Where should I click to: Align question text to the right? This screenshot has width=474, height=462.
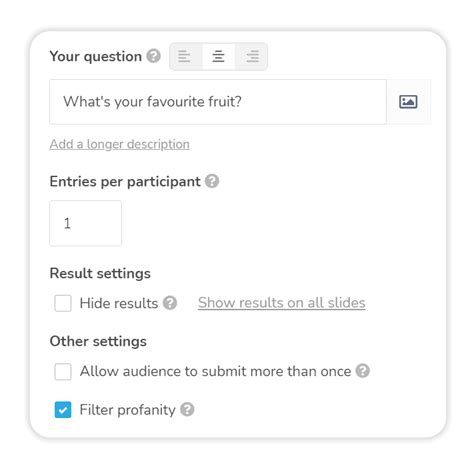252,56
